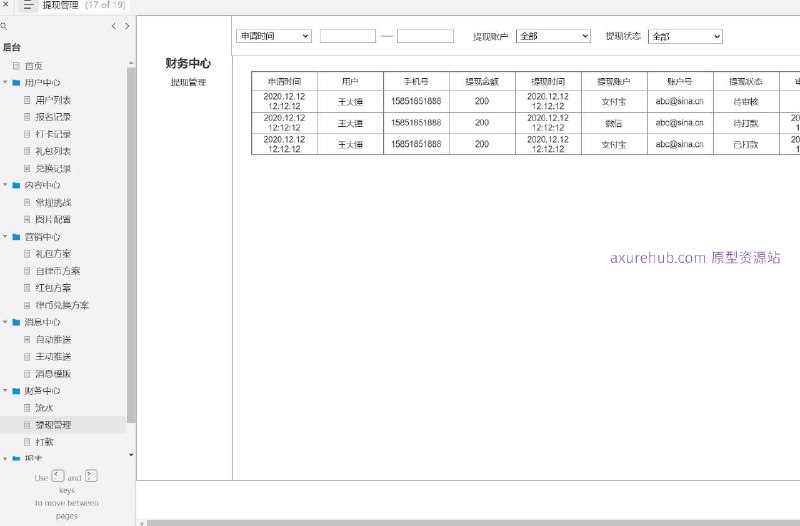800x526 pixels.
Task: Click the sitemap scrollbar down arrow
Action: tap(131, 455)
